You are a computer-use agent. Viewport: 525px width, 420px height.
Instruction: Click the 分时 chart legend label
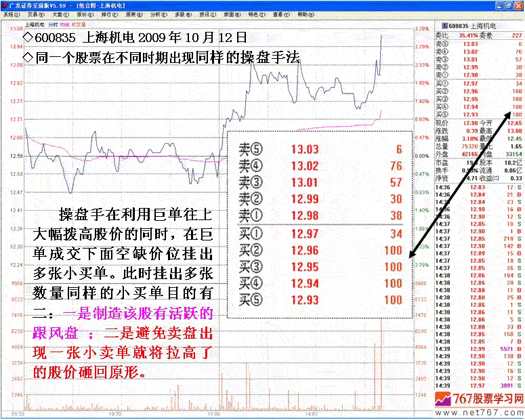[x=54, y=24]
